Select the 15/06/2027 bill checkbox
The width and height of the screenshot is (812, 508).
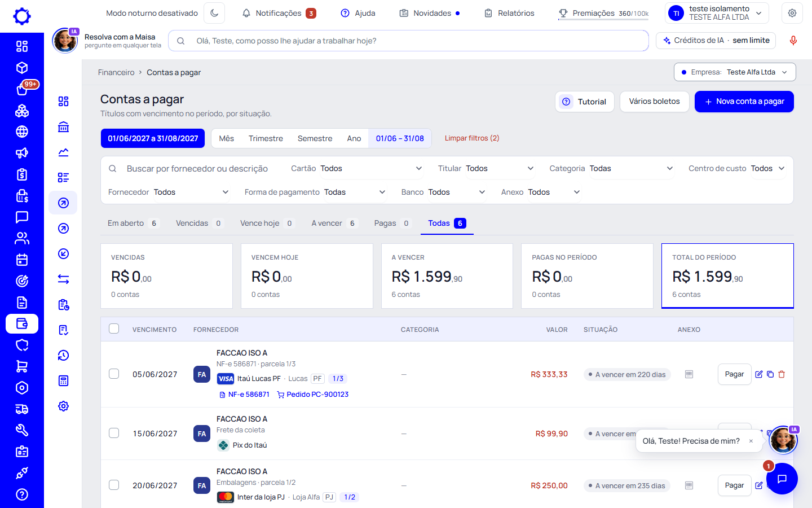(114, 433)
